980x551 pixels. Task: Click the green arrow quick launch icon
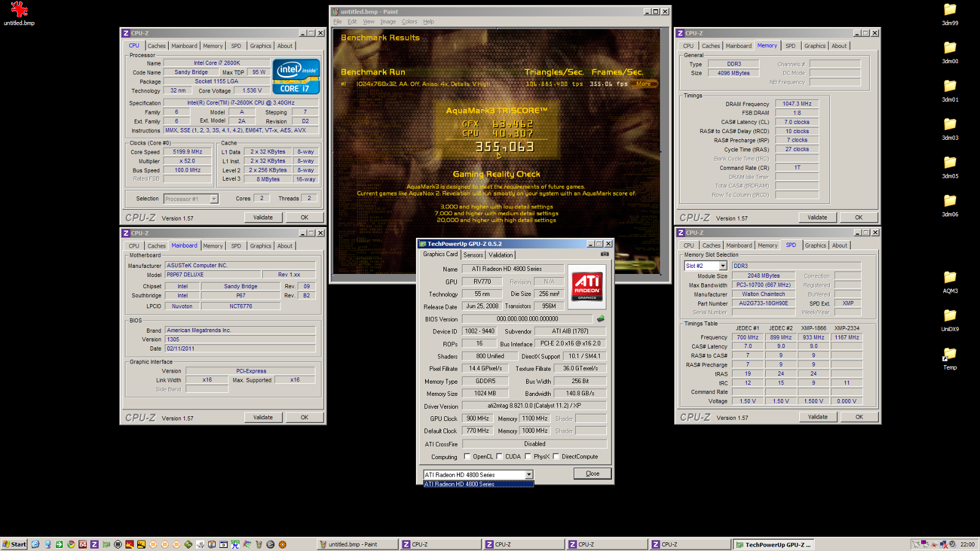tap(59, 544)
